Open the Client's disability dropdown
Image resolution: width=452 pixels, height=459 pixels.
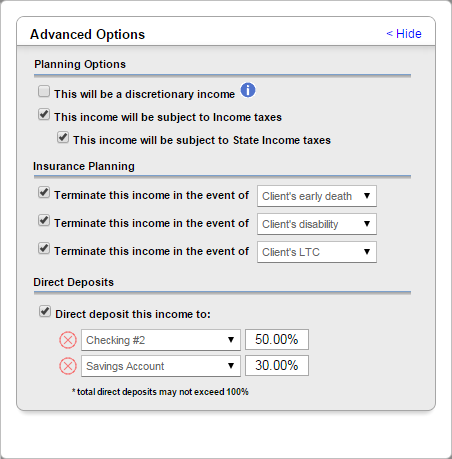pyautogui.click(x=317, y=224)
